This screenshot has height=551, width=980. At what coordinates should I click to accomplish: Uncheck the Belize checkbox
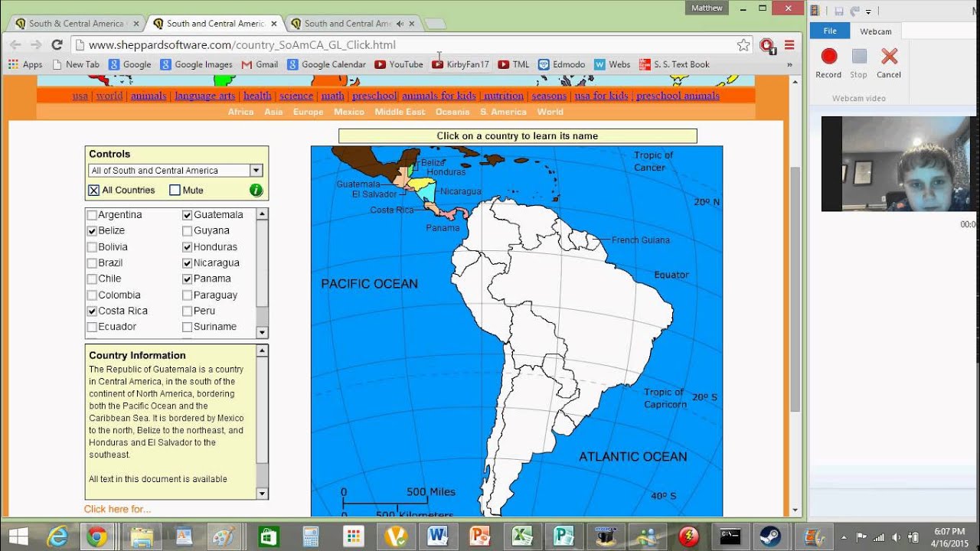[92, 230]
